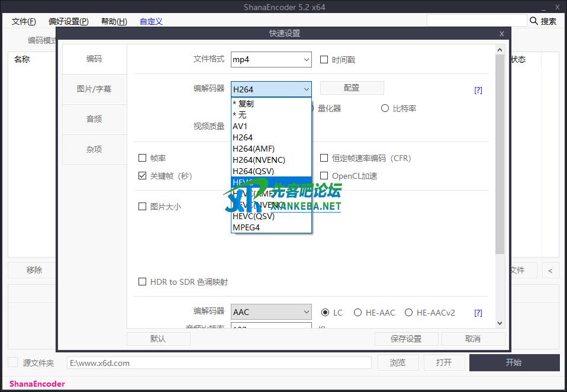Choose H264(NVENC) from codec list
Image resolution: width=567 pixels, height=392 pixels.
[x=259, y=160]
